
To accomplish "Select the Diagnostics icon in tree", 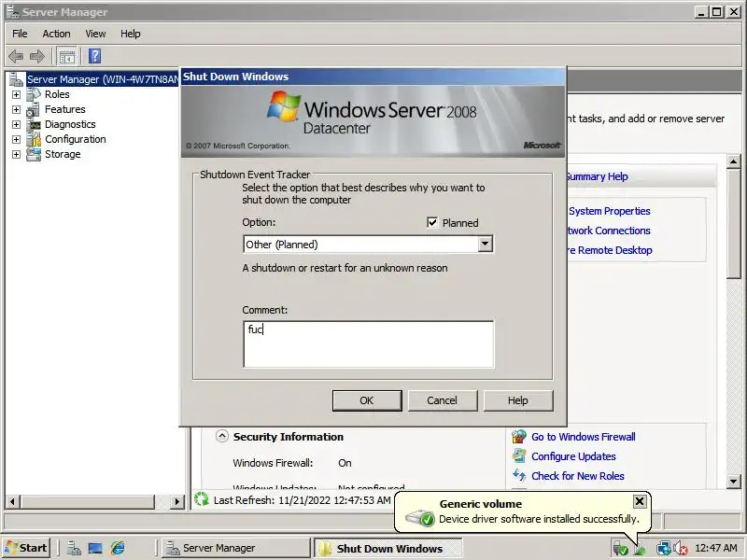I will click(35, 125).
